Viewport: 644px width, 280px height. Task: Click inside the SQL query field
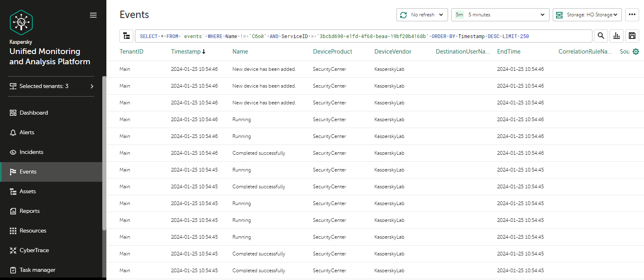coord(363,36)
